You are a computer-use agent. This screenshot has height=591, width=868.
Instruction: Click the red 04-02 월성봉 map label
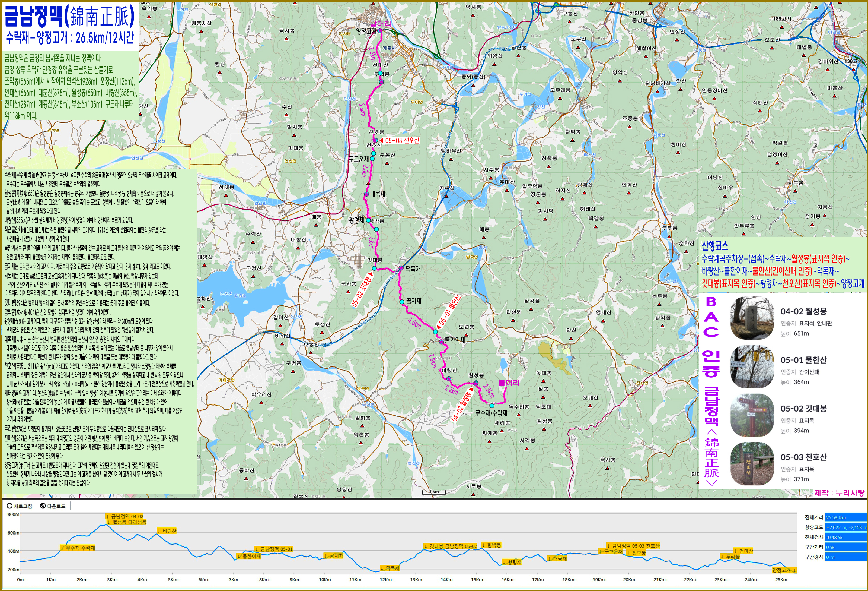point(462,405)
